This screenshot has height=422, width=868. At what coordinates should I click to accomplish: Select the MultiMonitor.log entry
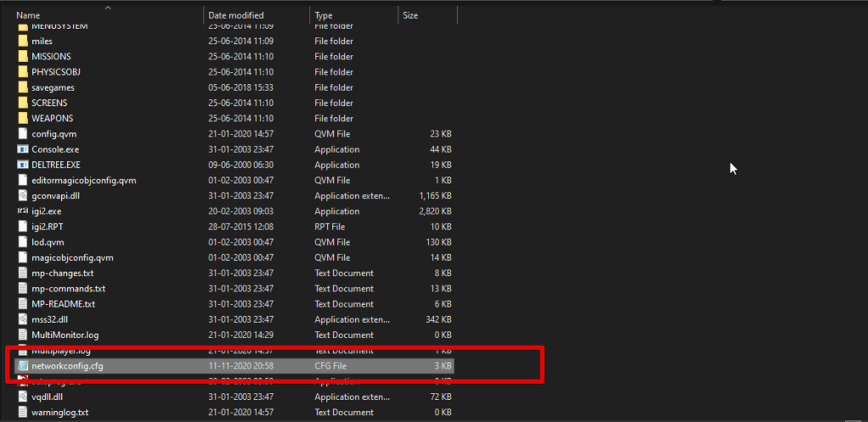coord(65,336)
